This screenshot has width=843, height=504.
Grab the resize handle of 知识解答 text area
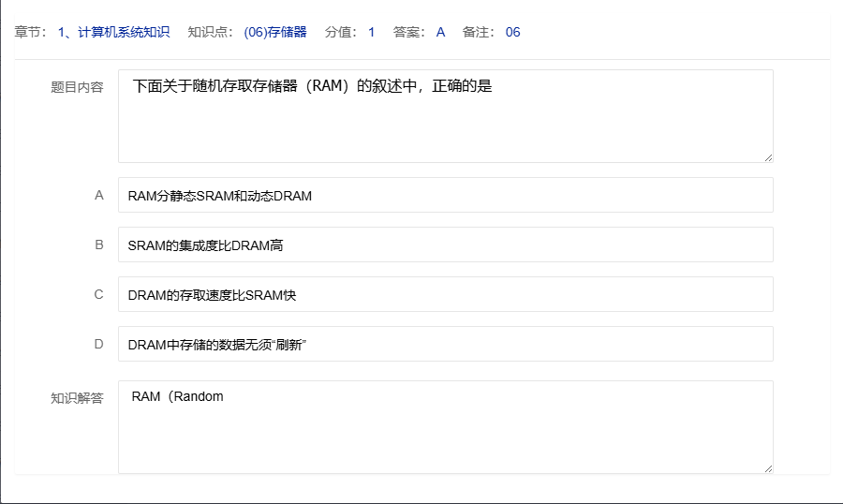767,467
